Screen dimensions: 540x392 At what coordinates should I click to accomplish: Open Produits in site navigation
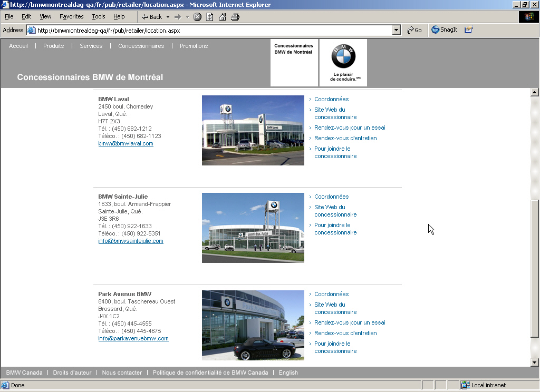[x=53, y=46]
